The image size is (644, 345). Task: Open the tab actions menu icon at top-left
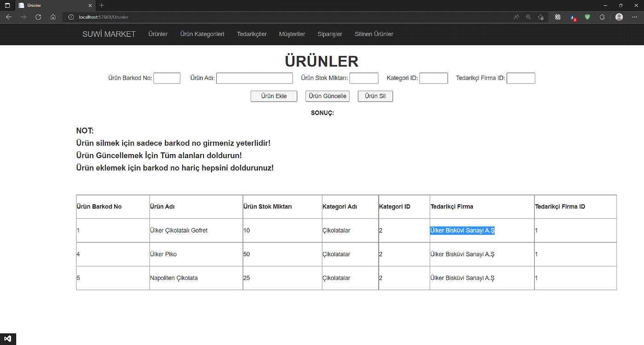click(x=7, y=6)
